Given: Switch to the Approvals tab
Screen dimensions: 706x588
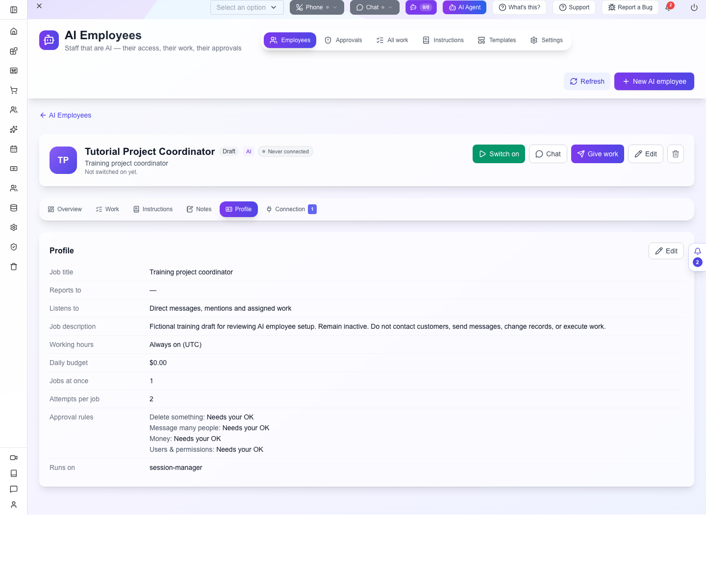Looking at the screenshot, I should (343, 40).
